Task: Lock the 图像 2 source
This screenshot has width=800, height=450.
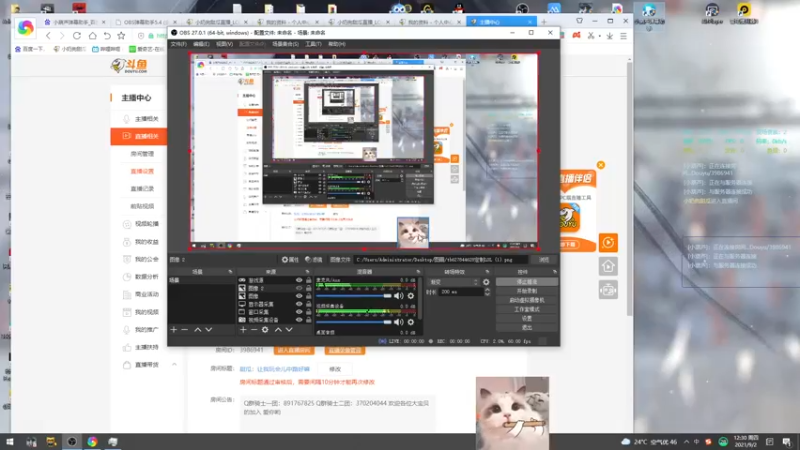Action: tap(308, 288)
